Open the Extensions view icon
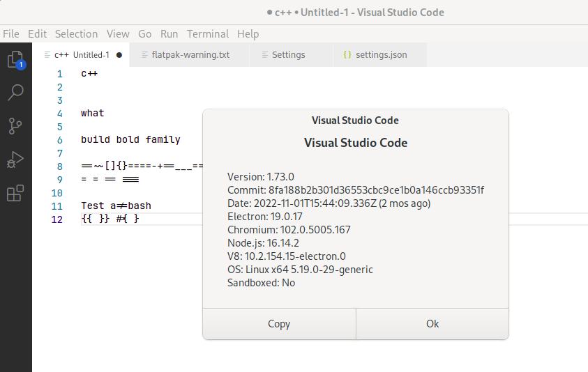The height and width of the screenshot is (372, 588). 15,193
